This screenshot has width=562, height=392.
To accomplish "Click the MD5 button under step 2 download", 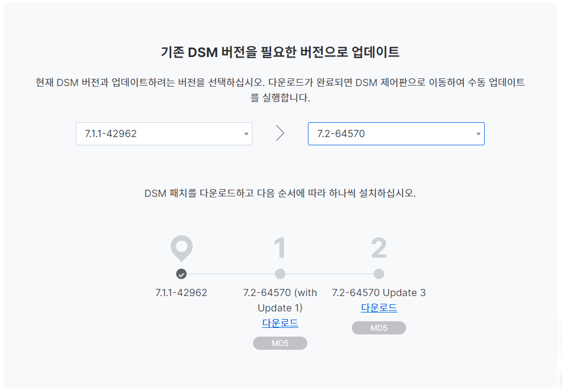I will click(x=379, y=327).
